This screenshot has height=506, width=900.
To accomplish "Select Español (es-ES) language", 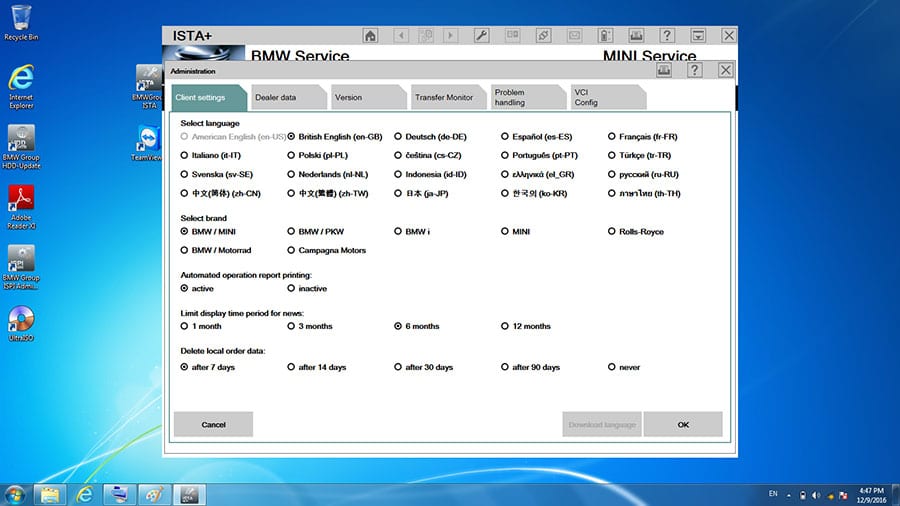I will pos(537,137).
